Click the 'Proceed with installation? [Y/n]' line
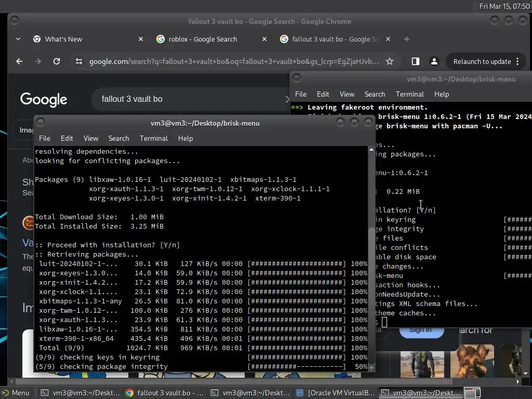Image resolution: width=532 pixels, height=399 pixels. (107, 245)
